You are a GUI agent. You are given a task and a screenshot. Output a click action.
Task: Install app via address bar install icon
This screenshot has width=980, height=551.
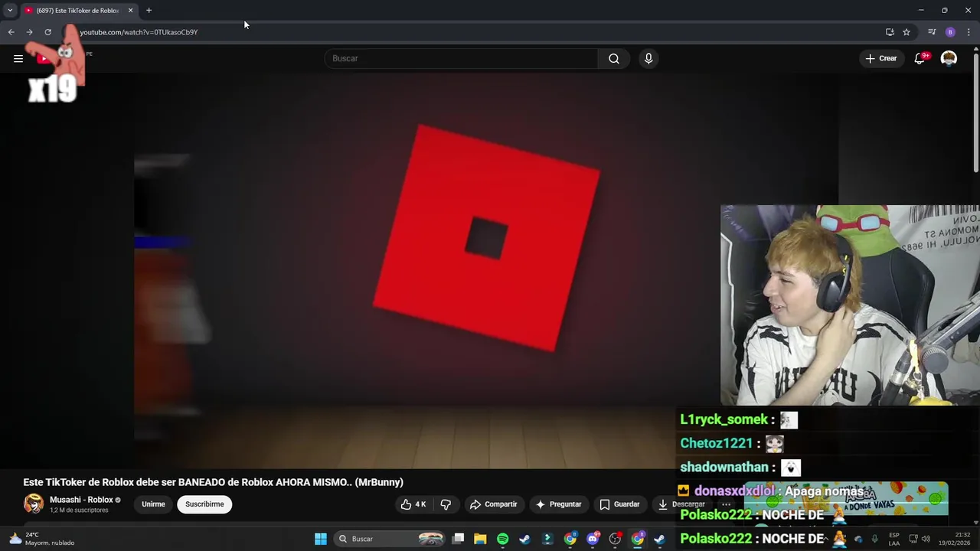coord(890,32)
